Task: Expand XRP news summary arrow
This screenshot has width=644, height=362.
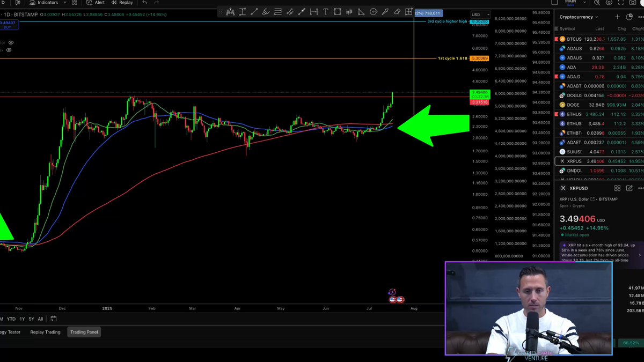Action: [x=639, y=255]
